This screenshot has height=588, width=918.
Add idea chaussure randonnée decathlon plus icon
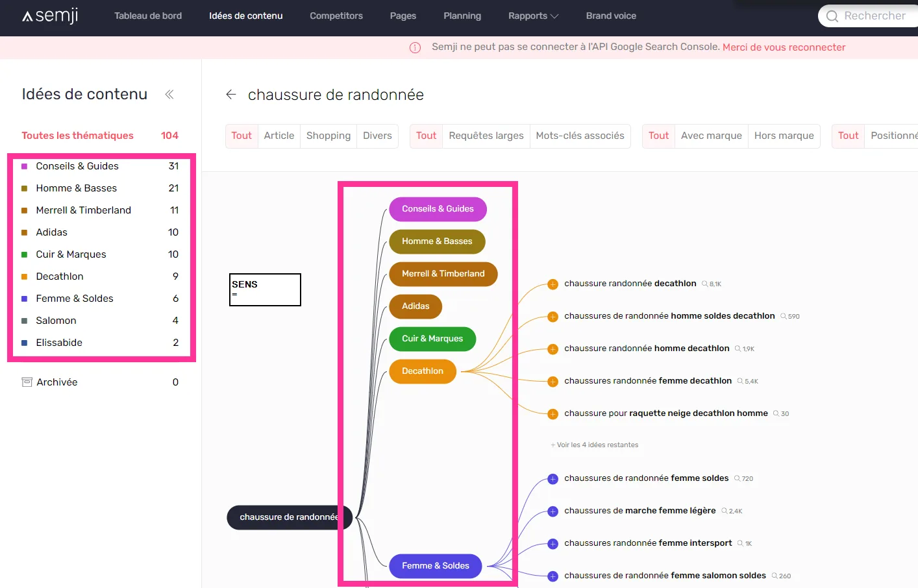tap(553, 284)
